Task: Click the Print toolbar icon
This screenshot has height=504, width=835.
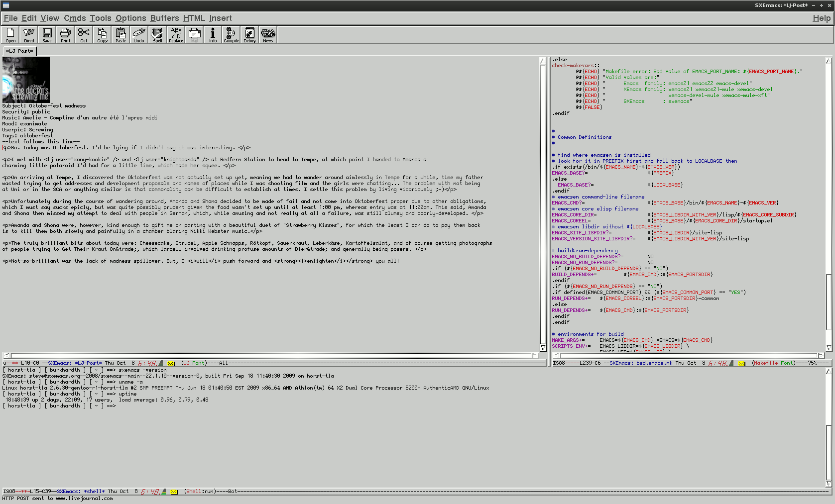Action: (x=65, y=35)
